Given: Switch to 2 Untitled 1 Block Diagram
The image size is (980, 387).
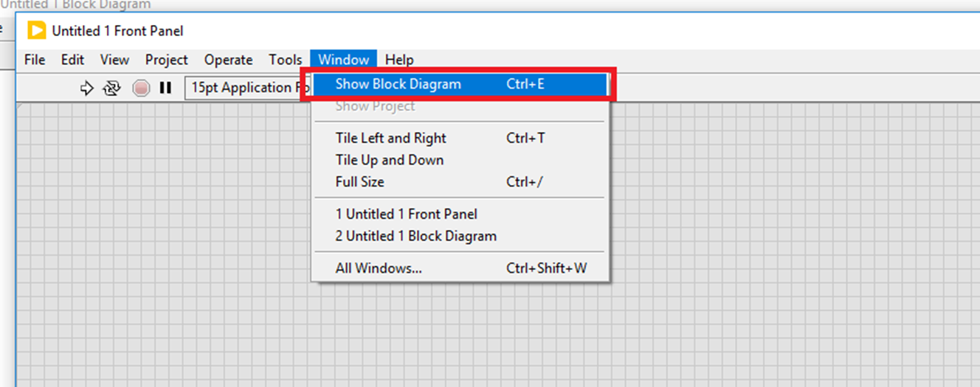Looking at the screenshot, I should coord(415,236).
